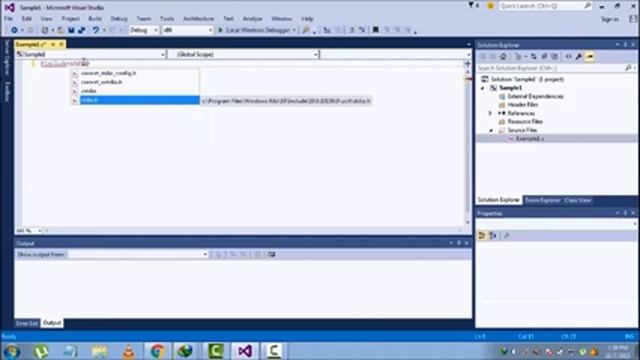Switch to Solution Explorer bottom tab

pos(498,200)
